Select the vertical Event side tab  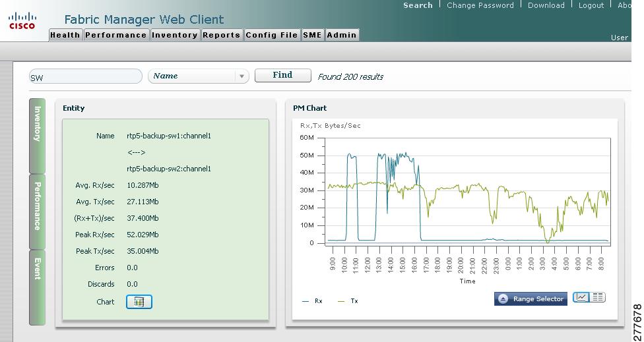click(38, 287)
